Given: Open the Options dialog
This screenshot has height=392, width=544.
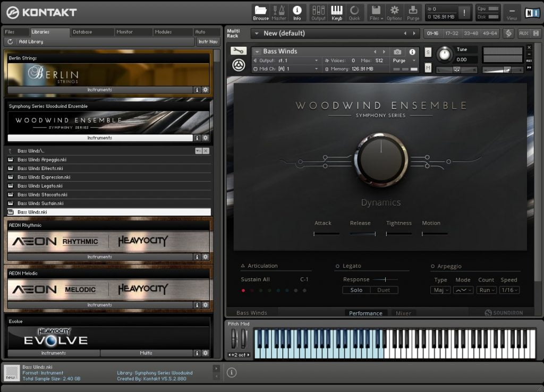Looking at the screenshot, I should [x=394, y=13].
